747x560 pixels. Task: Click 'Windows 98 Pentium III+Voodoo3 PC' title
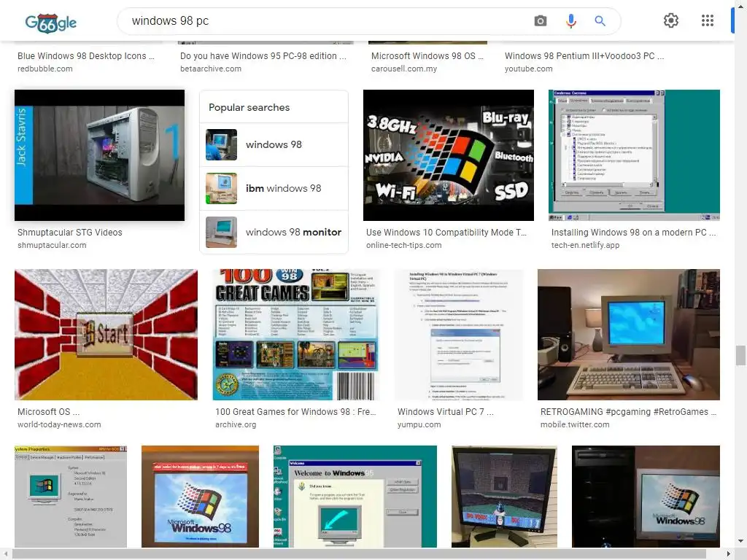click(584, 56)
